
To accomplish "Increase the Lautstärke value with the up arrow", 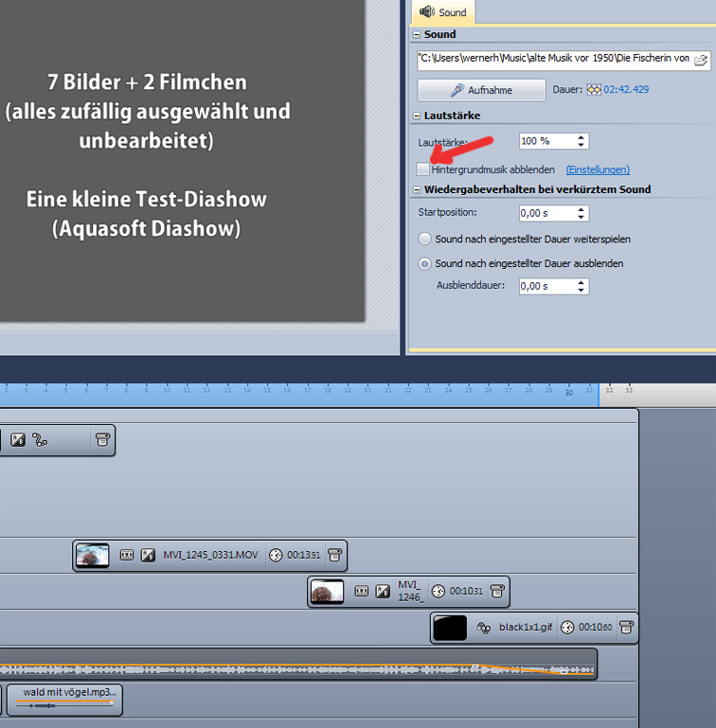I will (x=581, y=136).
